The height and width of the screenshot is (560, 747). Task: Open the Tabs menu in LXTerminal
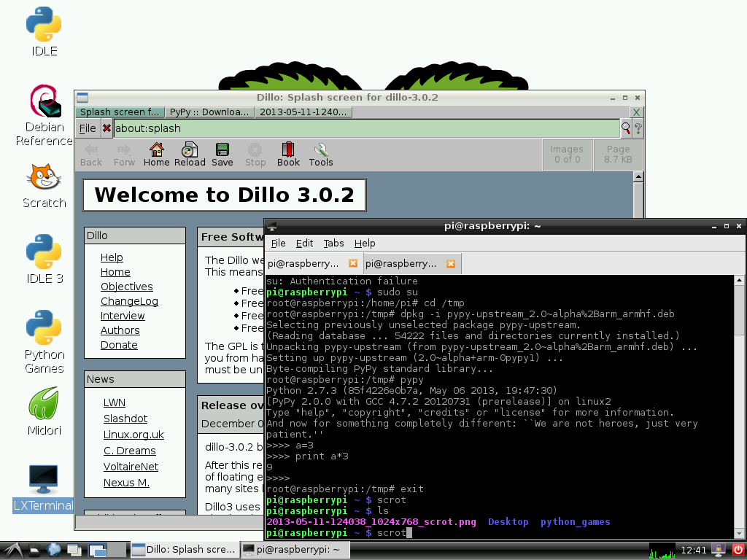click(x=333, y=243)
